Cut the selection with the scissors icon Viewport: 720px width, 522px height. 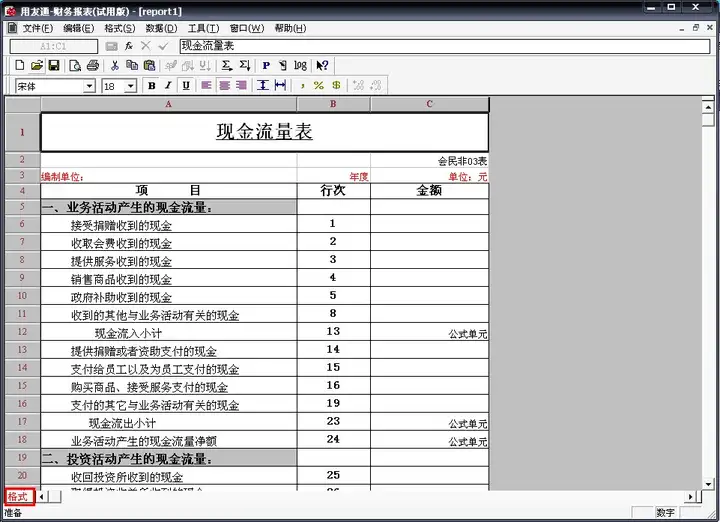point(114,66)
